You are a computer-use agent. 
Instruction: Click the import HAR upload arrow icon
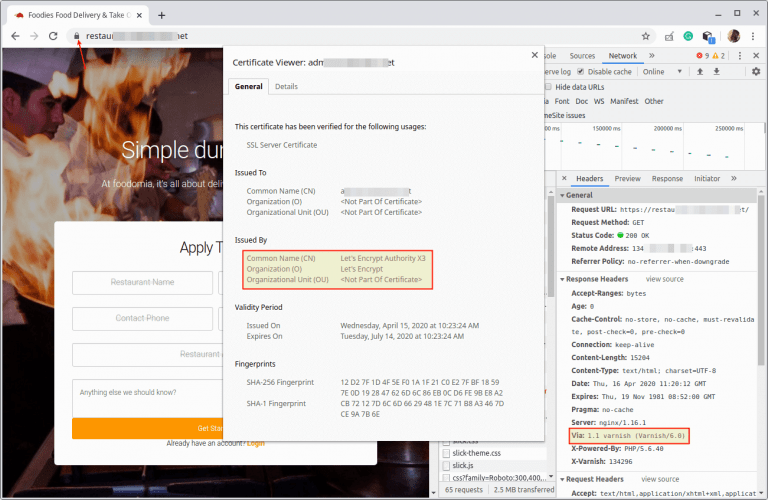(x=700, y=71)
